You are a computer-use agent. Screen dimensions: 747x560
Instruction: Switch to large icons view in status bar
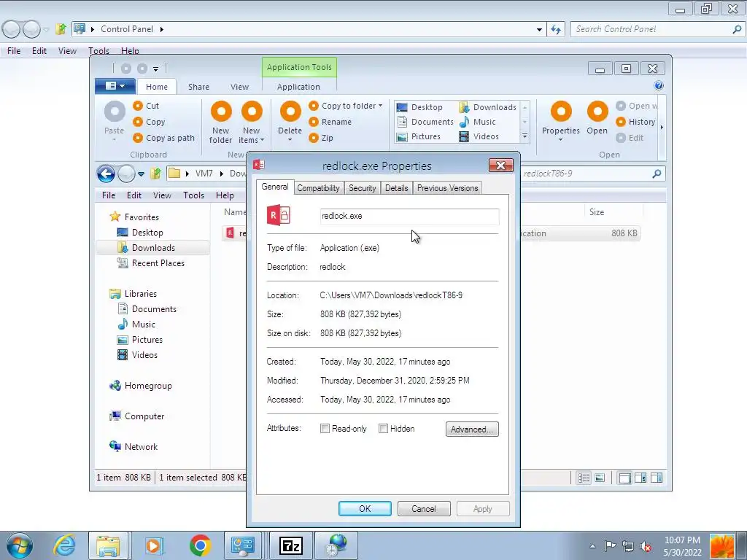pyautogui.click(x=600, y=478)
